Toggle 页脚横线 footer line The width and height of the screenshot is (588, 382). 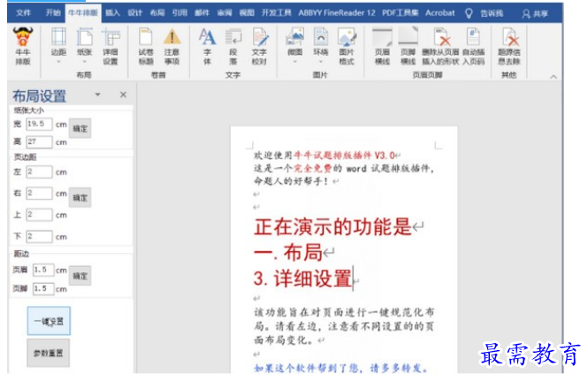[408, 47]
